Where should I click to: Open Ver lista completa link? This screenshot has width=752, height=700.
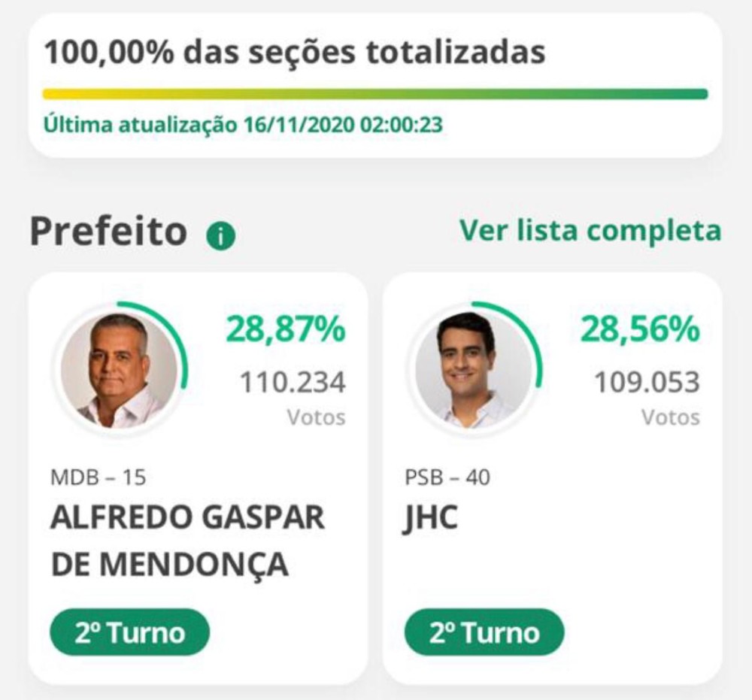coord(590,231)
